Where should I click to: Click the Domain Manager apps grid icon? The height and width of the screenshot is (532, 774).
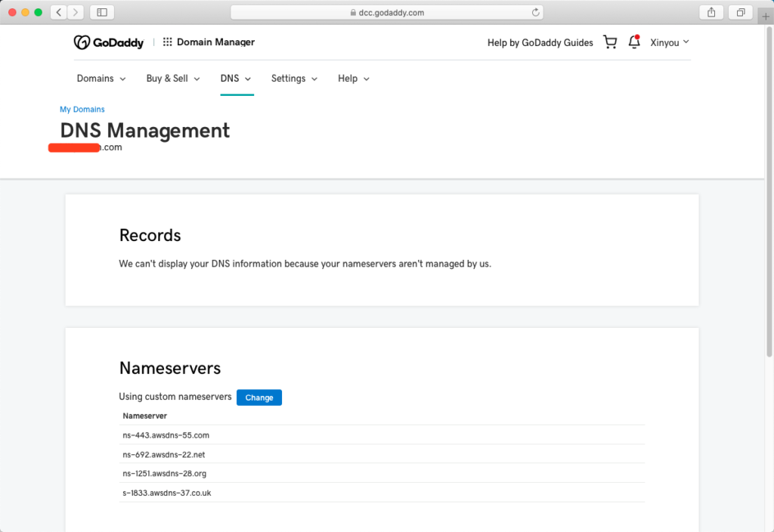168,42
